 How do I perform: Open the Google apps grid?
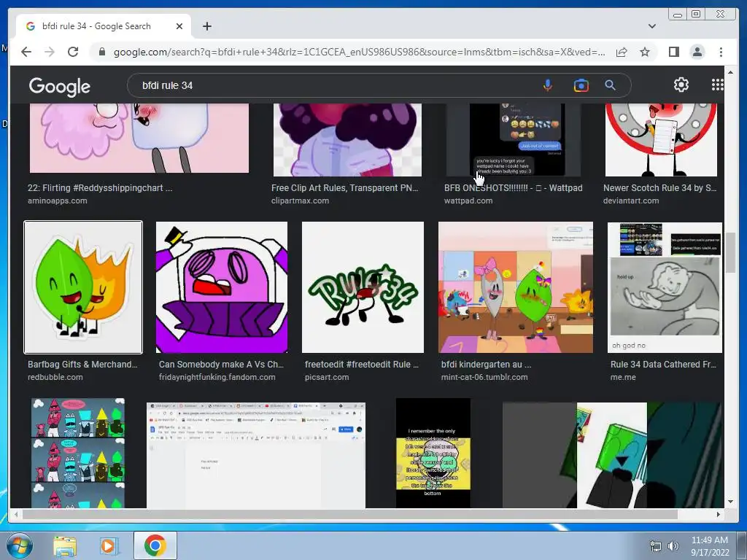point(717,85)
